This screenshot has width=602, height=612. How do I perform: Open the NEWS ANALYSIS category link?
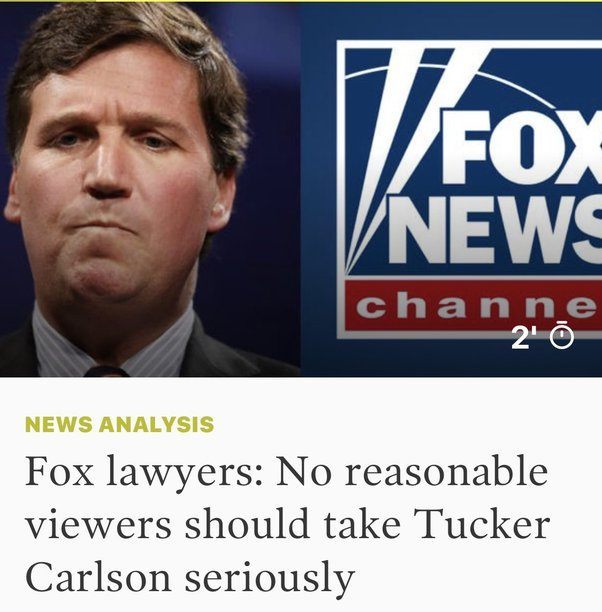[x=119, y=424]
